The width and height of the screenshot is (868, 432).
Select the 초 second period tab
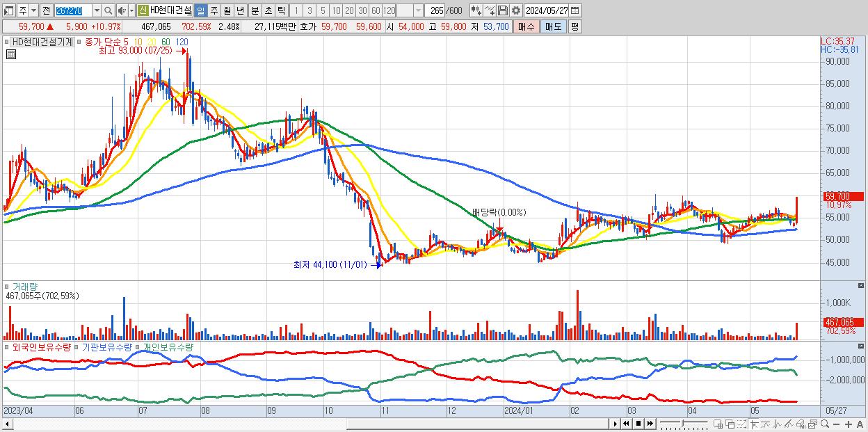pos(268,10)
